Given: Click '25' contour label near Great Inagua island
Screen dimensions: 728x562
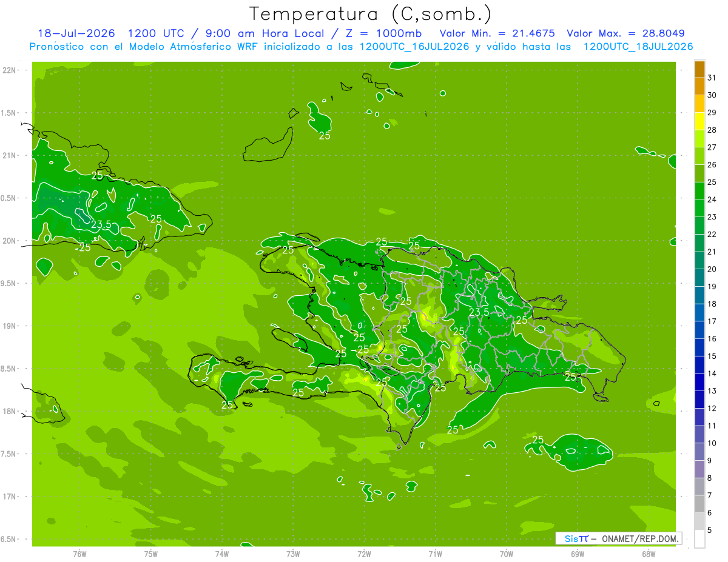Looking at the screenshot, I should [325, 136].
